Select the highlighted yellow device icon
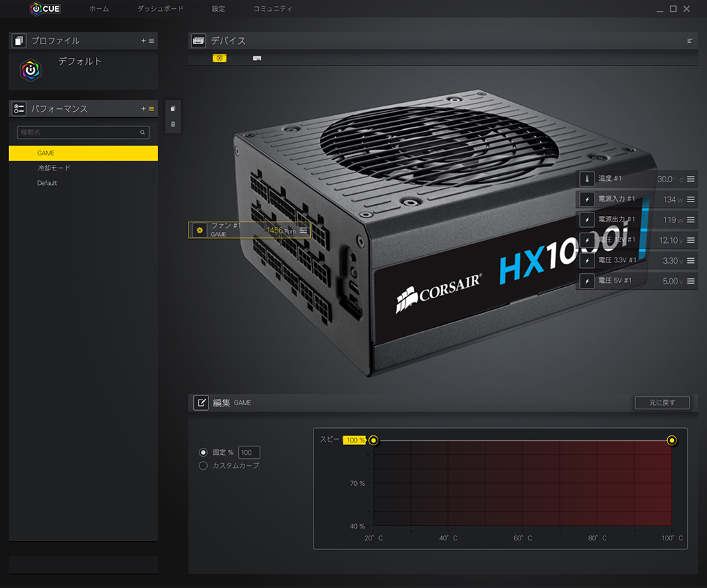 click(220, 58)
